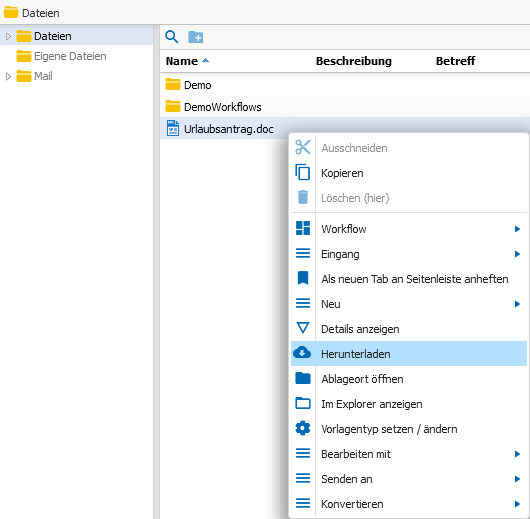Viewport: 530px width, 519px height.
Task: Click the Workflow tiles icon
Action: coord(303,228)
